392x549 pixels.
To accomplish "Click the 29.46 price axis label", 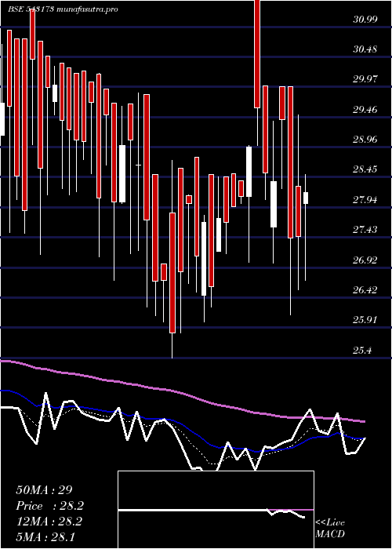I will tap(365, 110).
